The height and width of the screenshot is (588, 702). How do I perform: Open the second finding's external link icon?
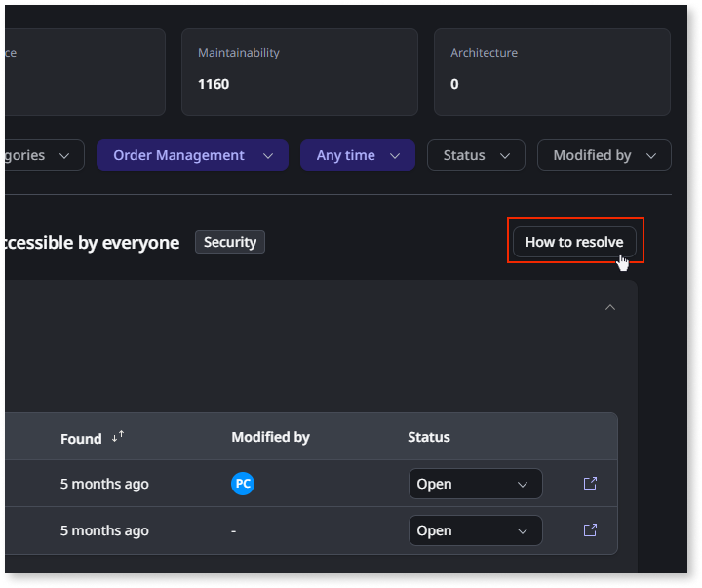pyautogui.click(x=590, y=530)
